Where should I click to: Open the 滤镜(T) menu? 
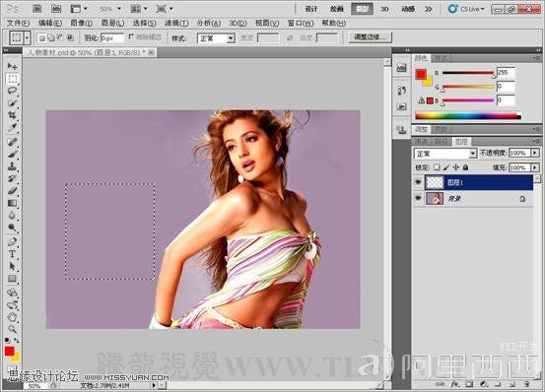pyautogui.click(x=176, y=23)
